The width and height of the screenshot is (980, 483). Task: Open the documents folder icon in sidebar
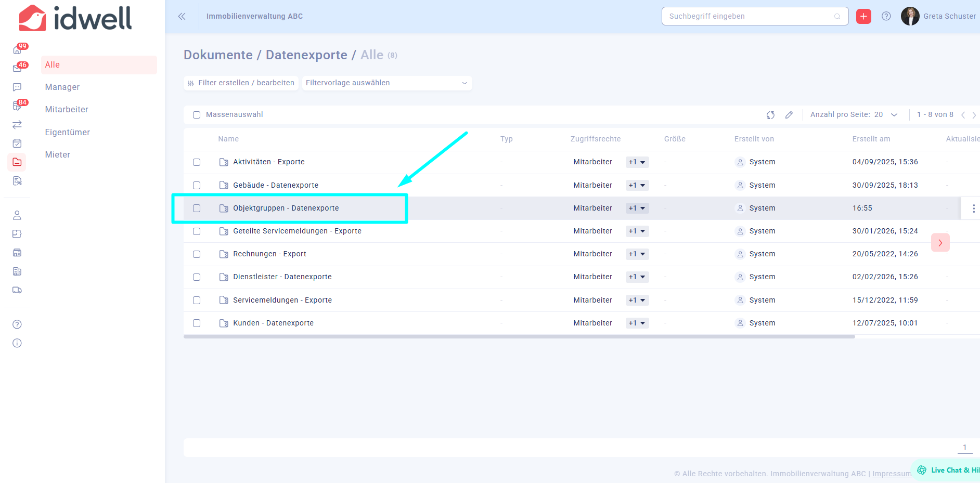tap(17, 162)
